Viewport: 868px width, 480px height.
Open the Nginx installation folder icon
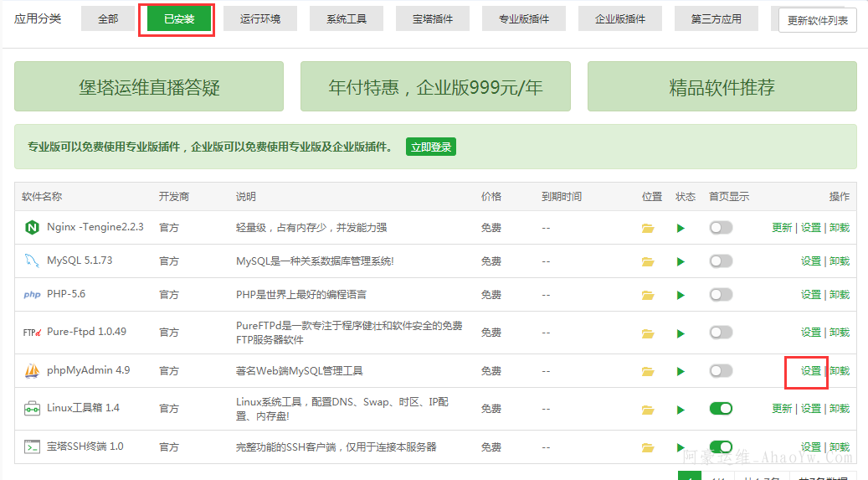(648, 228)
